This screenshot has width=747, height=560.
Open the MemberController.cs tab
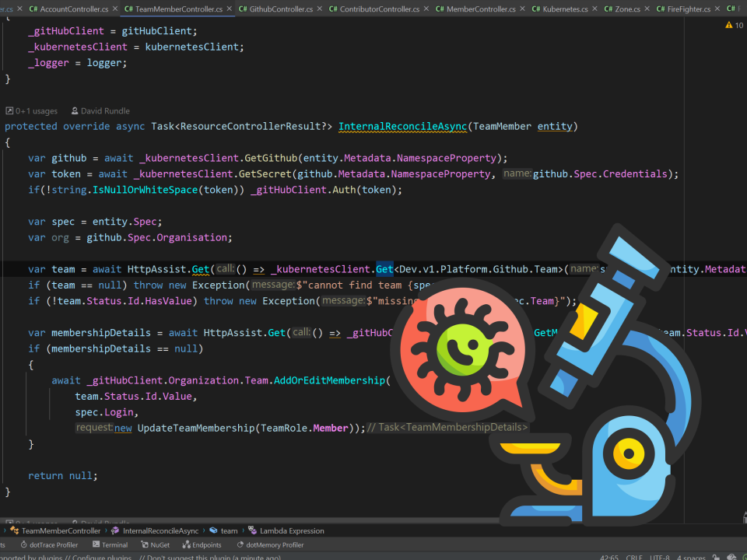(481, 9)
